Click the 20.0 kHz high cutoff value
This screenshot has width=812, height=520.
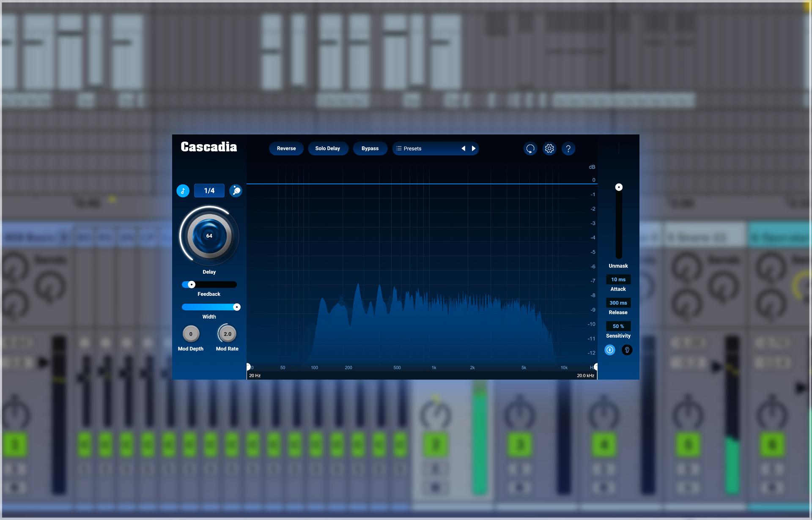tap(585, 375)
